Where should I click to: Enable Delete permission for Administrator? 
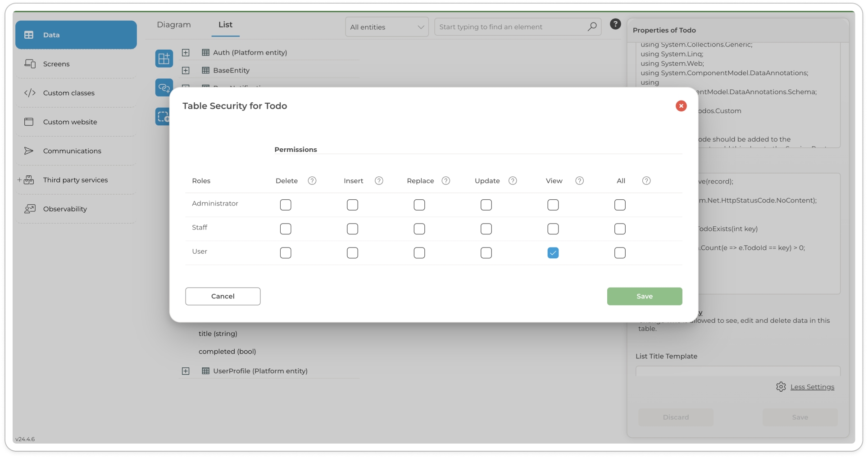[x=286, y=205]
